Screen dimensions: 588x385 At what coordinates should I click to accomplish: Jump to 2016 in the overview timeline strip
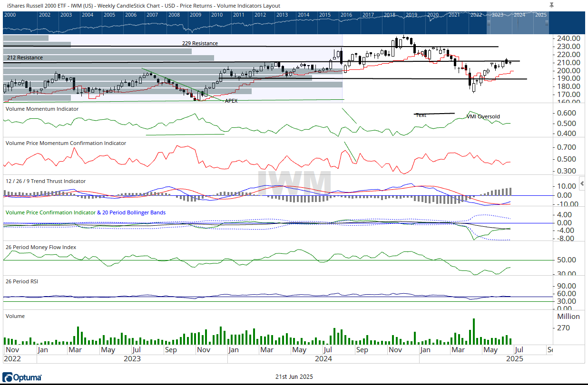tap(346, 15)
